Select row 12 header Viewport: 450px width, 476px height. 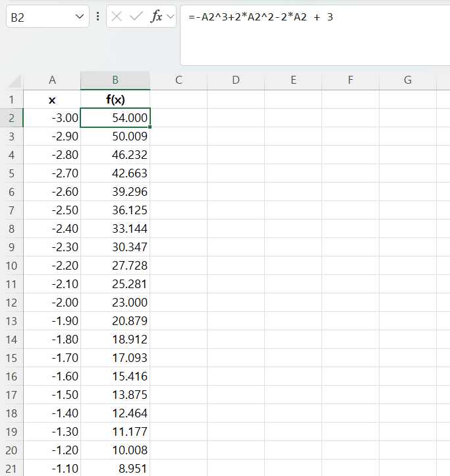pyautogui.click(x=11, y=303)
